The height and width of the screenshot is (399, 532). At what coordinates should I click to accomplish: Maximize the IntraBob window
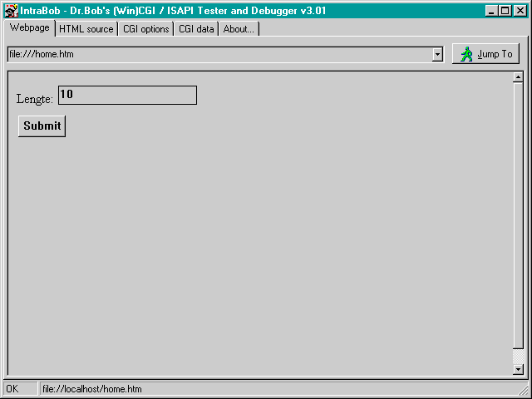(505, 11)
